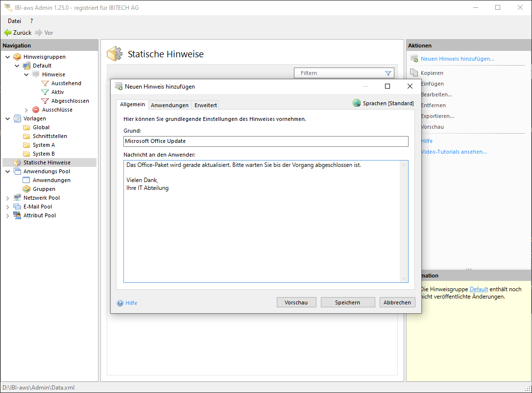Expand the Ausschlüsse tree node
This screenshot has width=532, height=393.
[26, 110]
